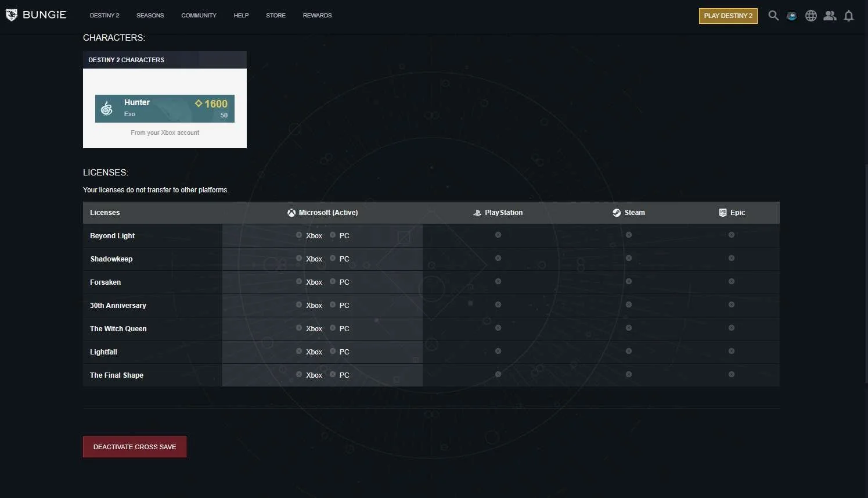Go to the Store menu item
The height and width of the screenshot is (498, 868).
click(276, 16)
